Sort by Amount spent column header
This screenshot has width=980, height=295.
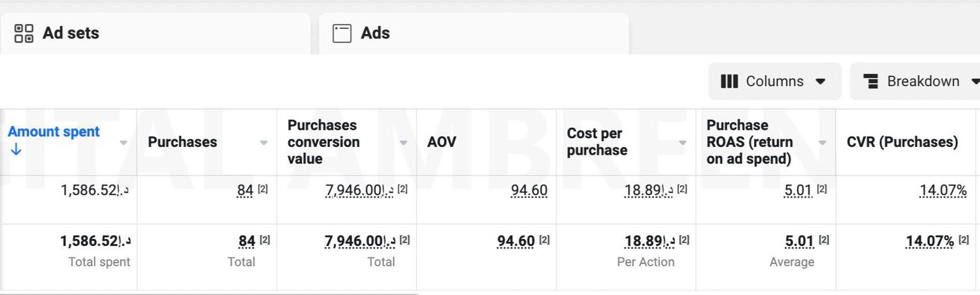click(54, 132)
